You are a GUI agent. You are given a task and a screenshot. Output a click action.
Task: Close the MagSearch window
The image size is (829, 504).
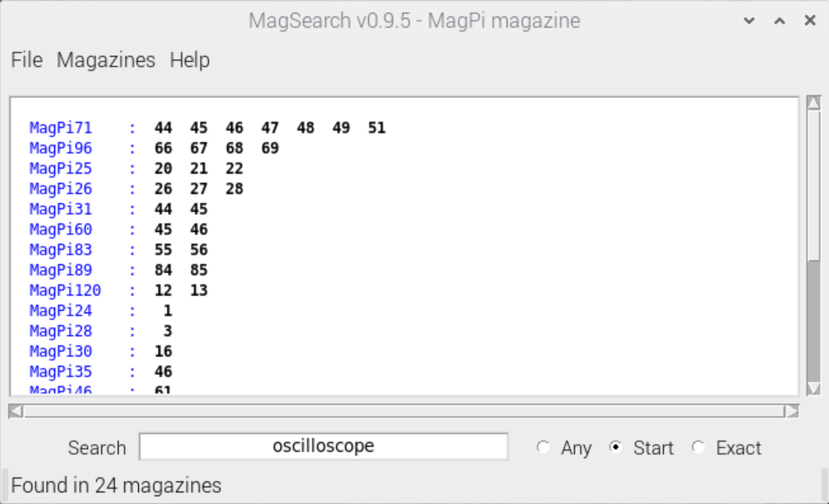[x=810, y=20]
